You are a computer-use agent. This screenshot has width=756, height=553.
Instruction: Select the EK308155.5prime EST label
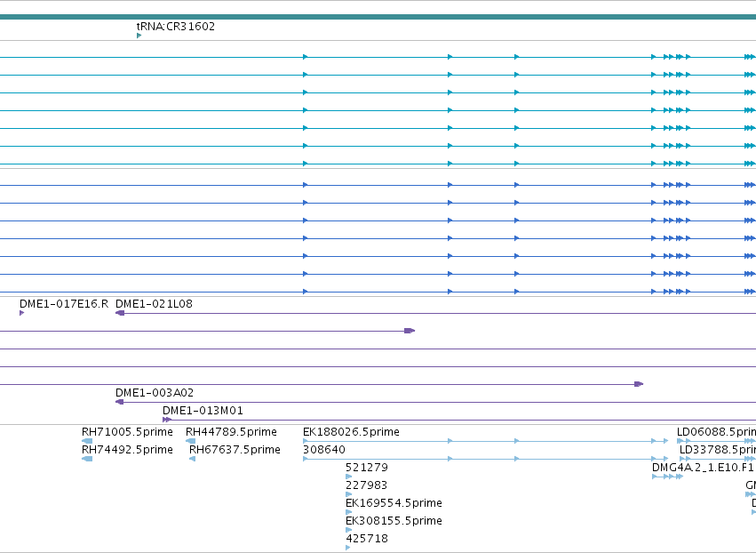point(394,521)
